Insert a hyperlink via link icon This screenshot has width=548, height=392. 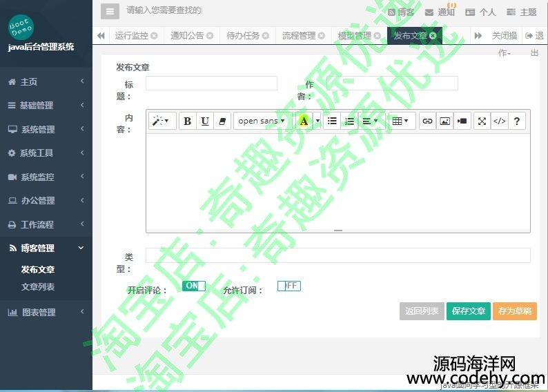click(x=427, y=121)
